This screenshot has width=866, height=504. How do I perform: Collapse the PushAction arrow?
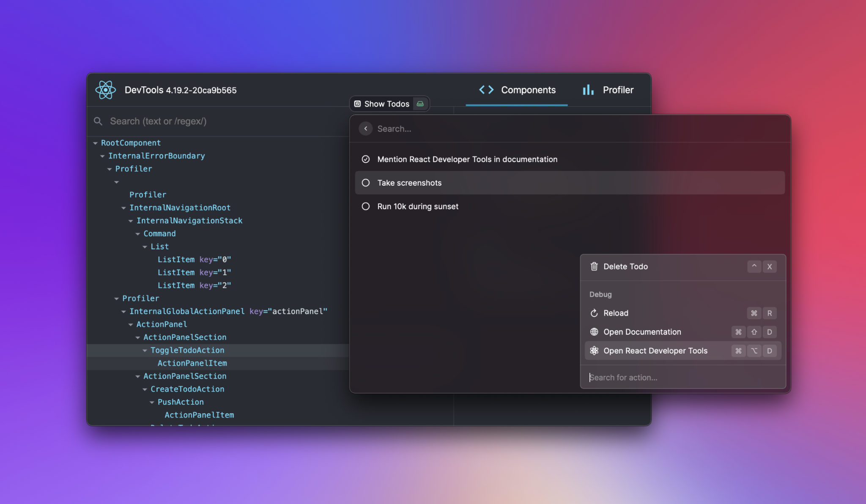tap(152, 403)
